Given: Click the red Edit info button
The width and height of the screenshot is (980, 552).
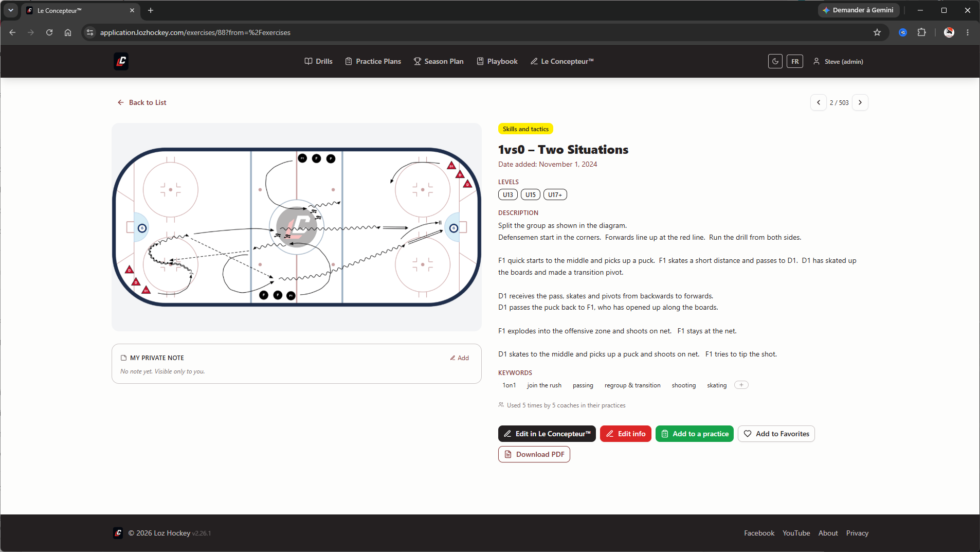Looking at the screenshot, I should 626,434.
